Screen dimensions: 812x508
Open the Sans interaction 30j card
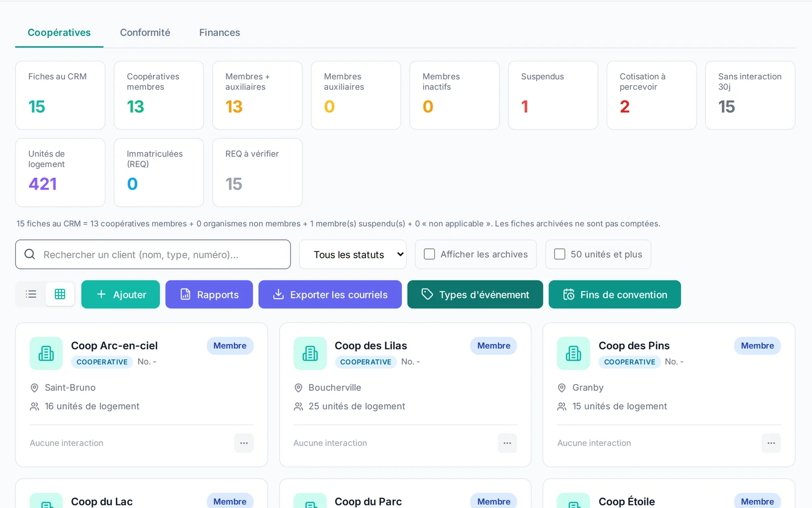tap(750, 96)
